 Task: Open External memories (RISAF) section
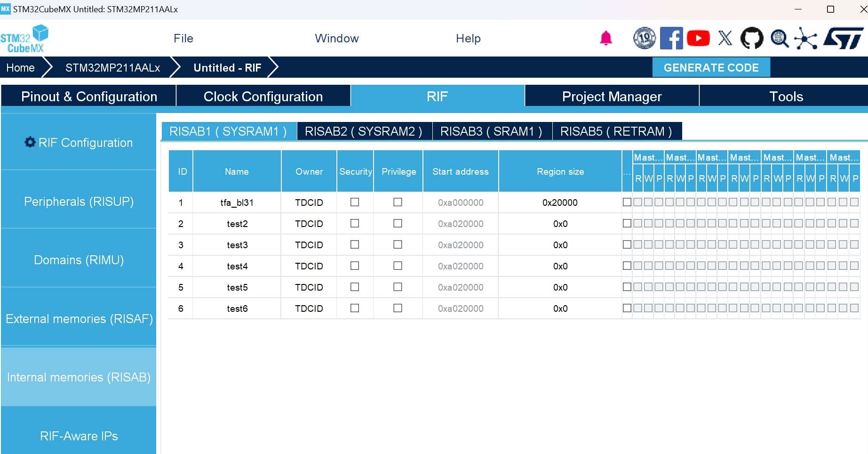tap(79, 319)
